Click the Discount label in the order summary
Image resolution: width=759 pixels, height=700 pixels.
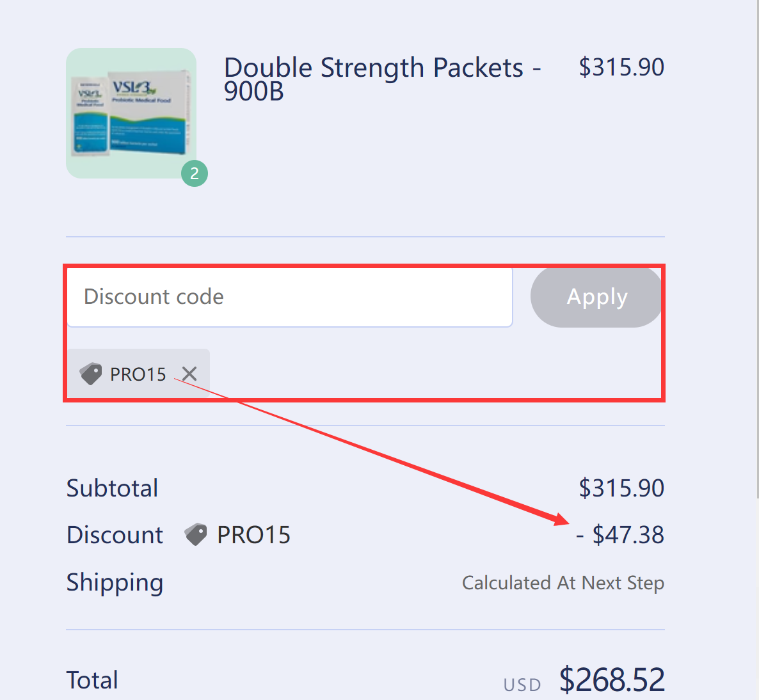click(x=115, y=534)
